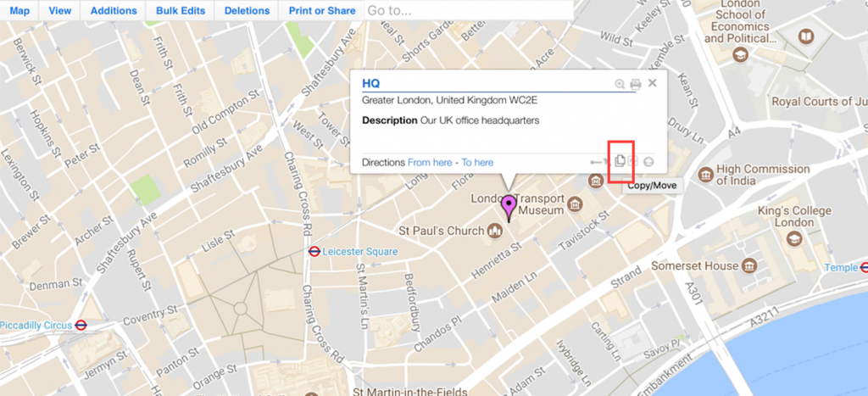This screenshot has height=396, width=868.
Task: Click the edit pencil icon in popup
Action: tap(634, 161)
